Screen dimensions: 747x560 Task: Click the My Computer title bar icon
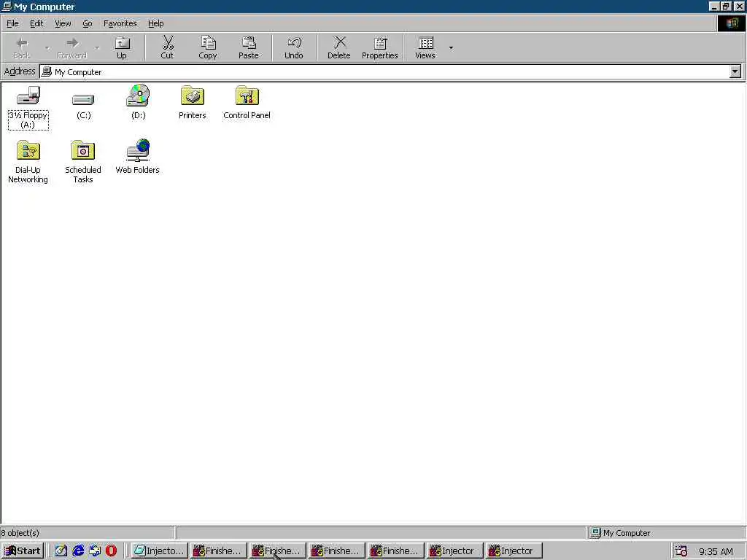tap(7, 7)
